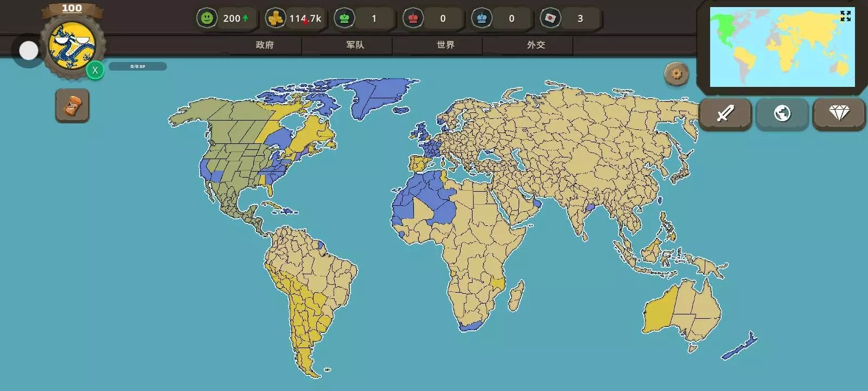
Task: Click the white circular joystick knob
Action: click(29, 51)
